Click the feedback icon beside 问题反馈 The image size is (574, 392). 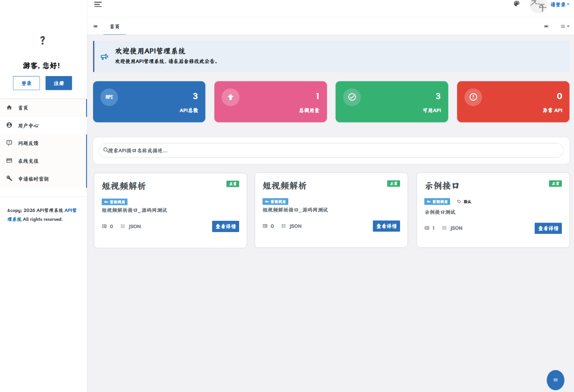tap(9, 143)
